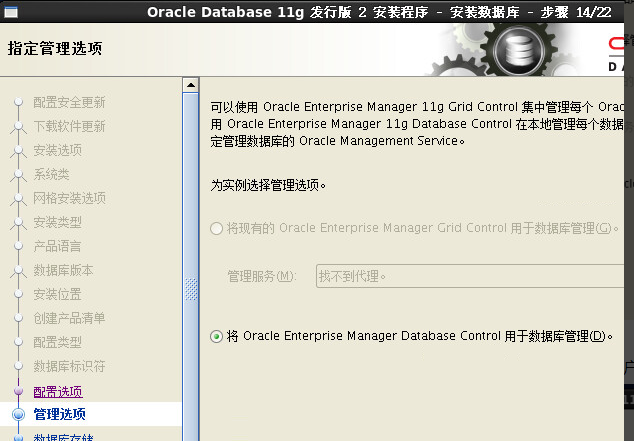Click the step node icon beside 下载软件更新

18,127
